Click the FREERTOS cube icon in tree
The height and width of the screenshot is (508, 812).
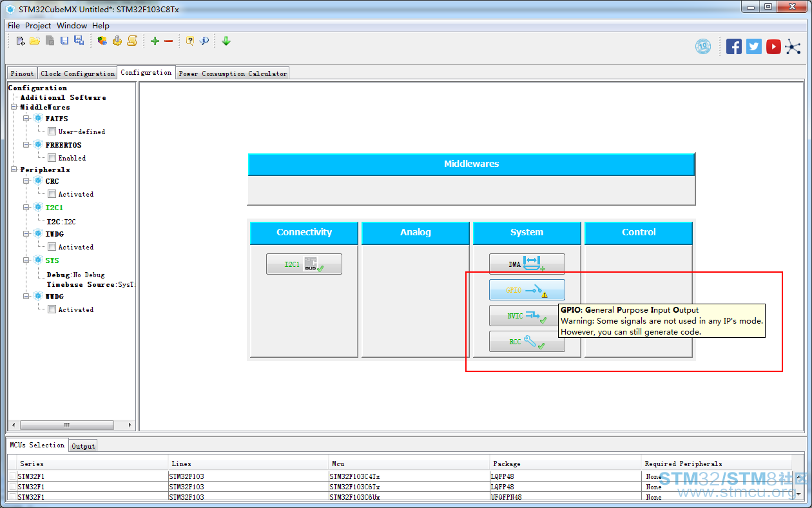(x=38, y=145)
